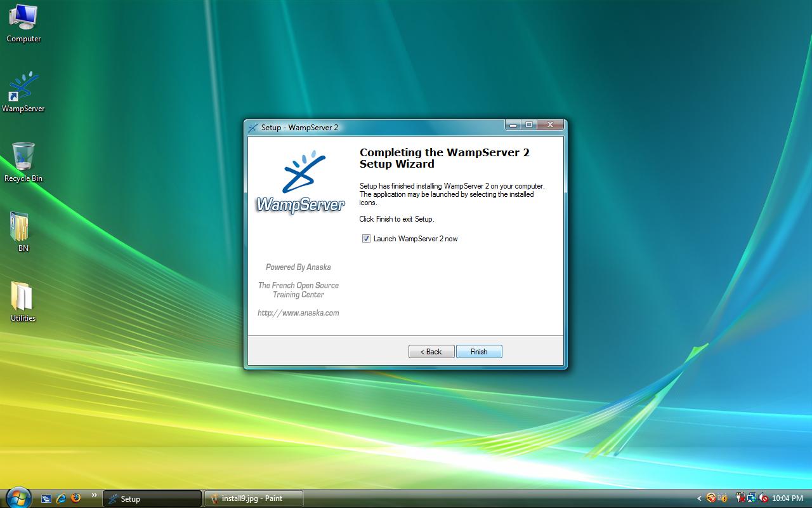Launch Firefox from Quick Launch
This screenshot has height=508, width=812.
pos(76,498)
